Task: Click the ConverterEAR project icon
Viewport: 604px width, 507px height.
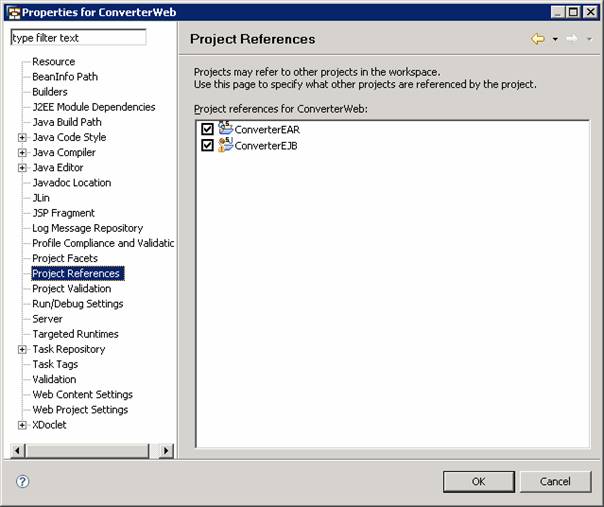Action: click(225, 129)
